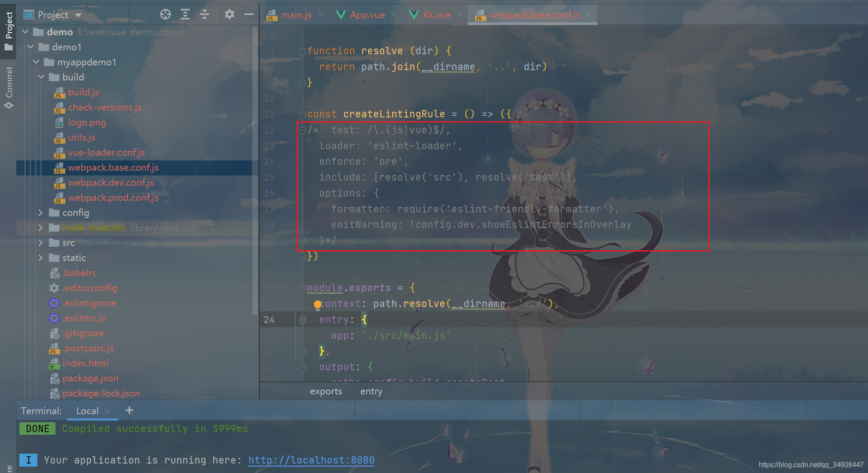Click the webpack.dev.conf.js JS file icon
Viewport: 868px width, 473px height.
[59, 183]
